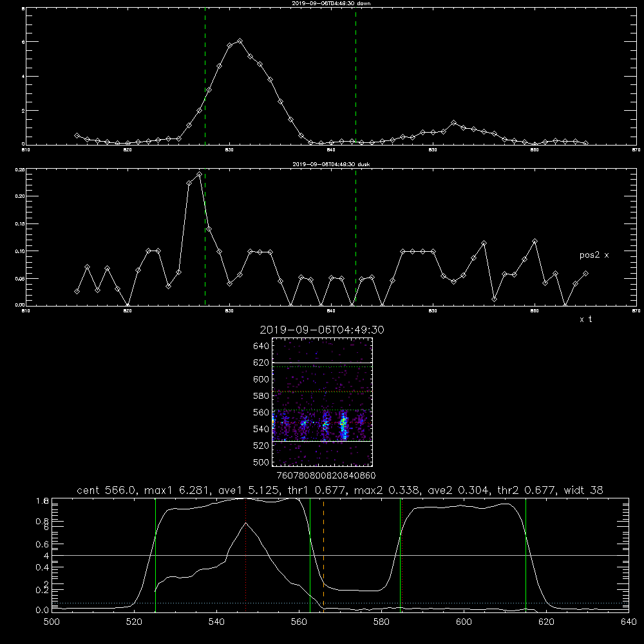Click the 520 label on bottom plot x-axis
Image resolution: width=644 pixels, height=644 pixels.
tap(134, 622)
